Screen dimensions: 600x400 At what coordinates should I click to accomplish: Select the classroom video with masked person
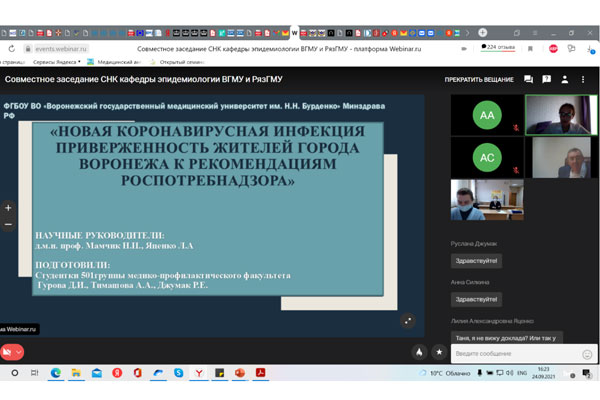pos(487,200)
